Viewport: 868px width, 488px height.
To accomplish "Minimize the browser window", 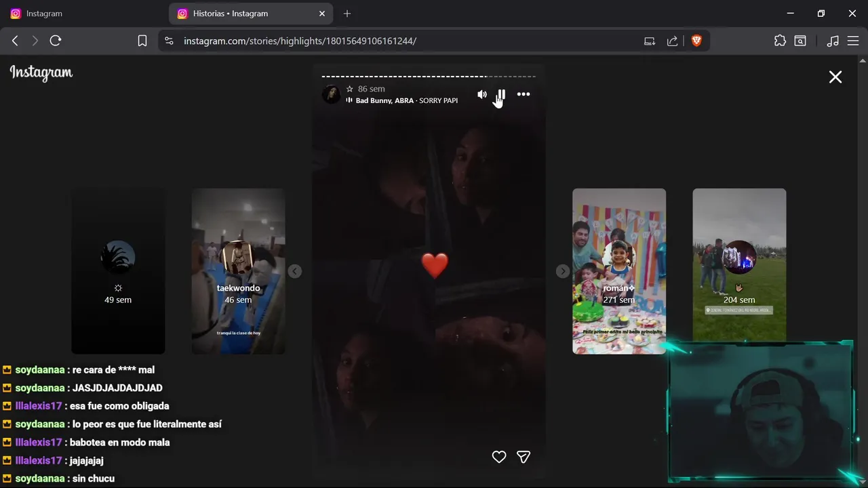I will pyautogui.click(x=790, y=14).
